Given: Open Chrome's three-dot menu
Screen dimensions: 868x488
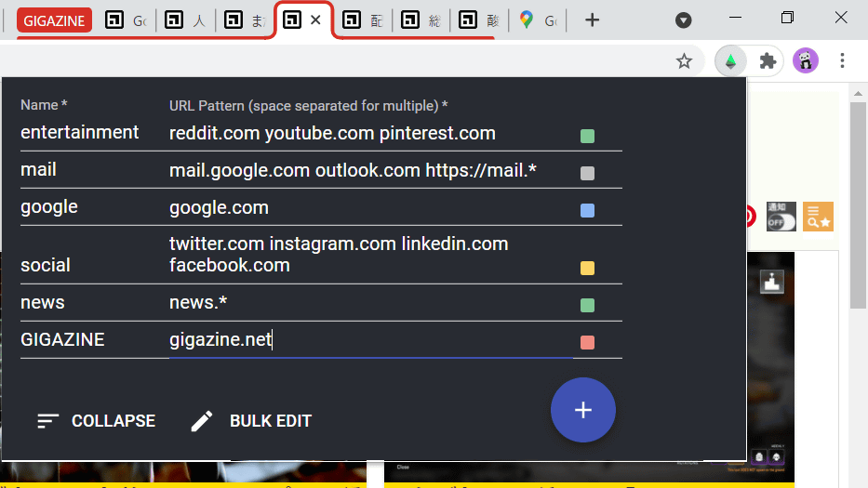Looking at the screenshot, I should (842, 60).
